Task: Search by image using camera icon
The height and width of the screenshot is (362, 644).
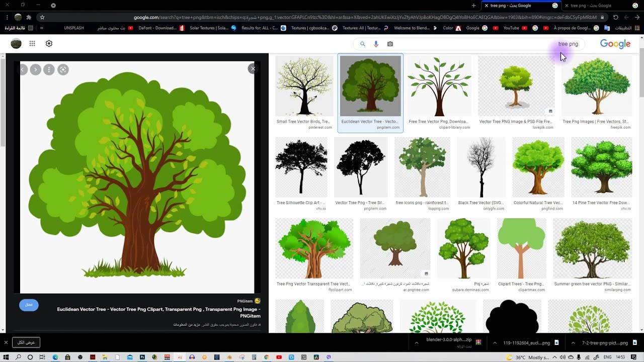Action: pos(390,44)
